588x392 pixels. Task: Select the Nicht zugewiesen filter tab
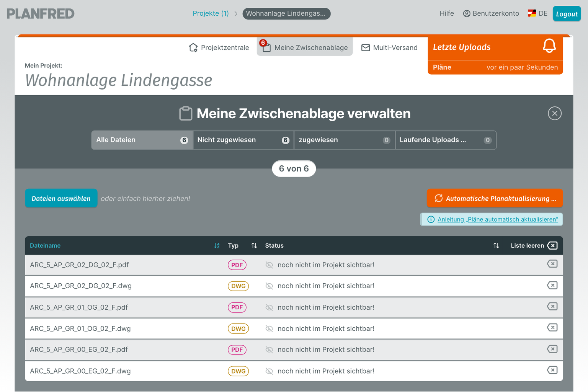(x=243, y=140)
